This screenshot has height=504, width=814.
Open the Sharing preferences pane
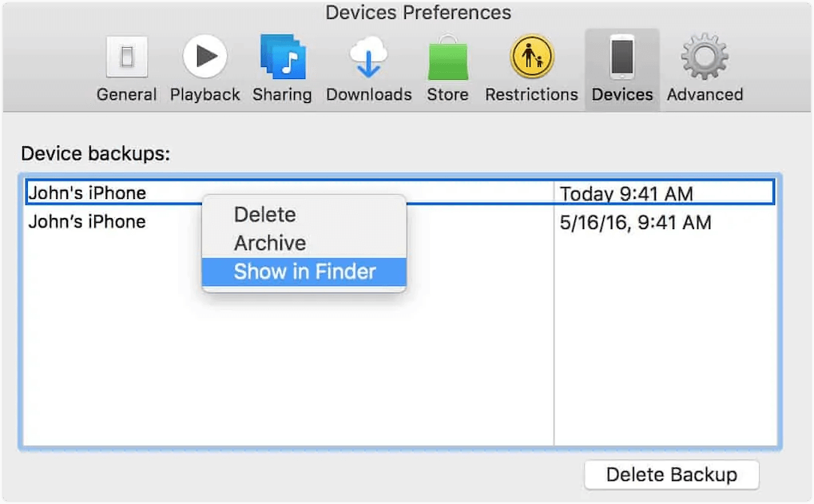[x=283, y=69]
